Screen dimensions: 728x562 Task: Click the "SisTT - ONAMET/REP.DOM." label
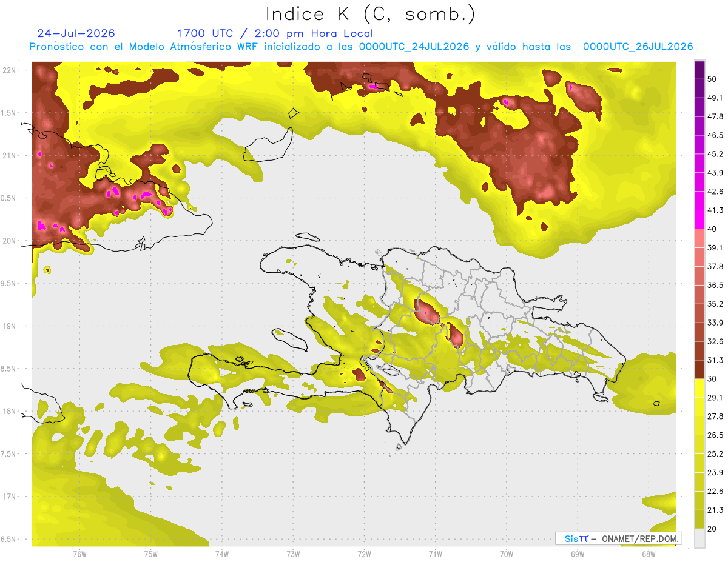coord(619,538)
